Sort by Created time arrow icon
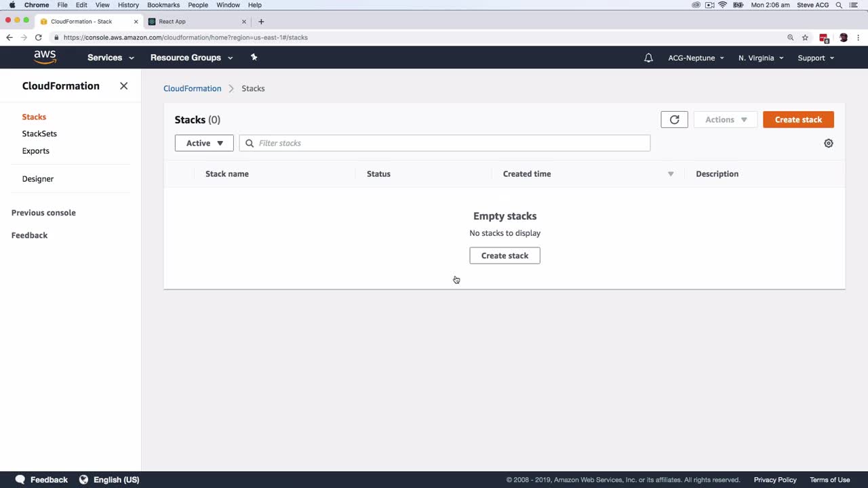Screen dimensions: 868x488 pos(671,174)
